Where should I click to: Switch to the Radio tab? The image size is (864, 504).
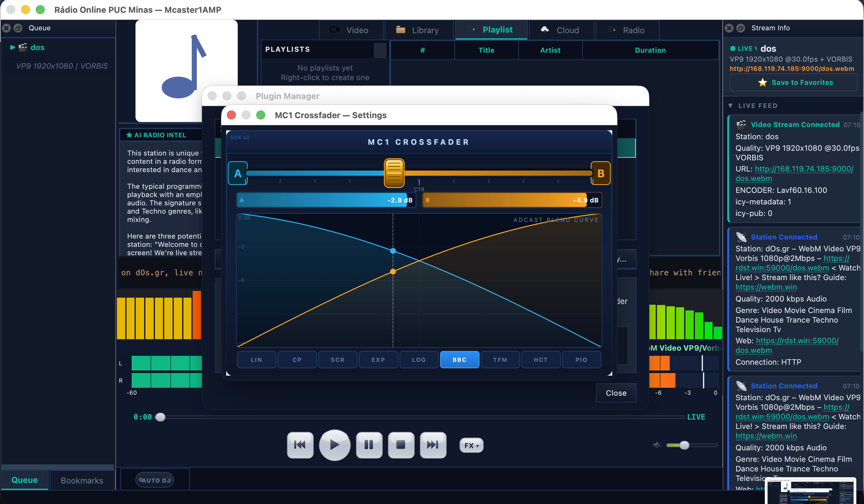coord(633,30)
